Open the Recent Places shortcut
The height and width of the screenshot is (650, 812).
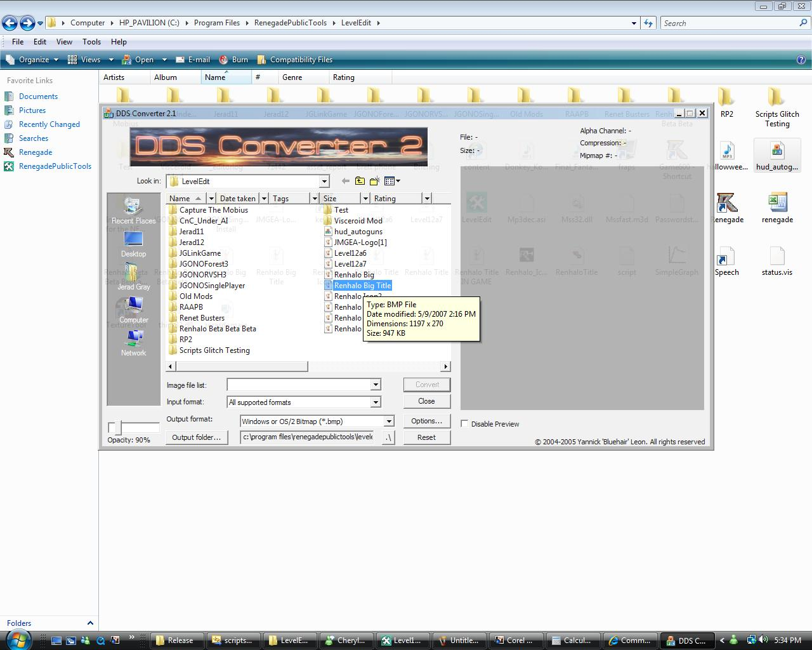coord(133,211)
